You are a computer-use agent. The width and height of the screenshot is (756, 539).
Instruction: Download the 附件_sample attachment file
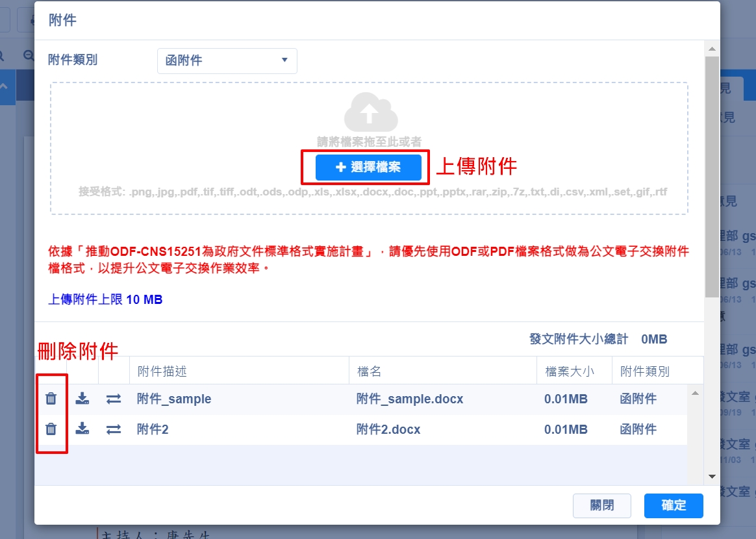82,399
